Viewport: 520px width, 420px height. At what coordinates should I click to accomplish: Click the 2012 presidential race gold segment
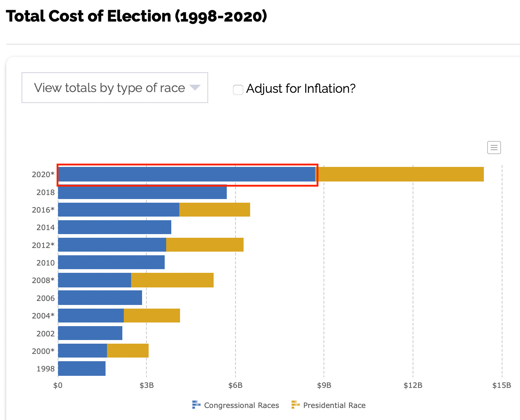[205, 245]
